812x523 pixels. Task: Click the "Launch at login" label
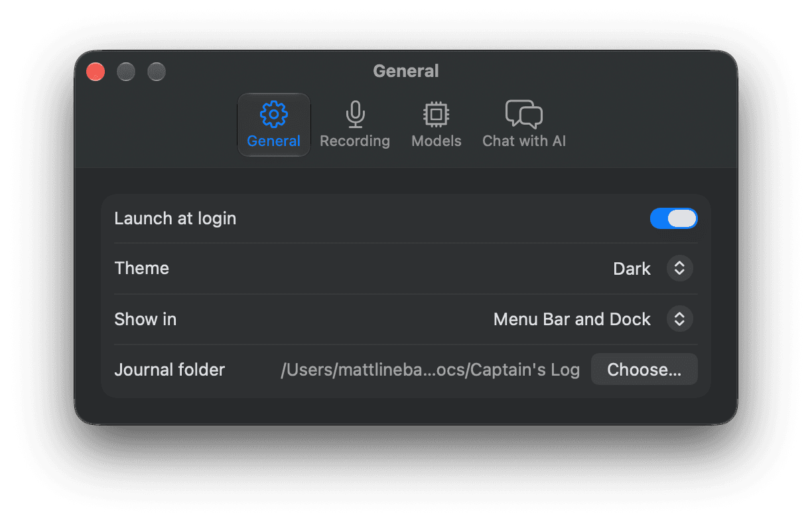point(175,218)
